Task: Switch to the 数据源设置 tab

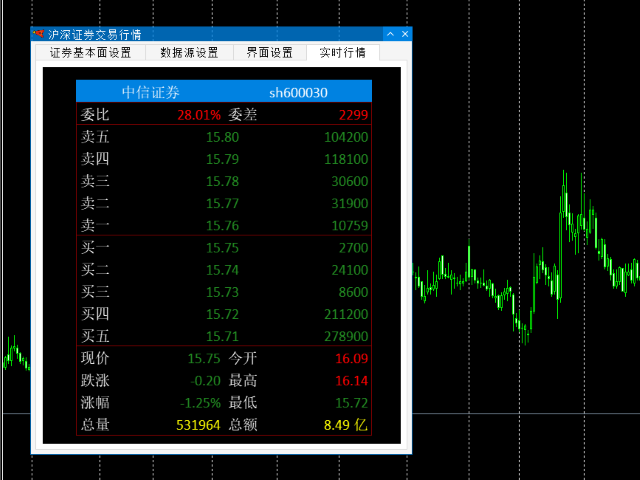Action: [189, 53]
